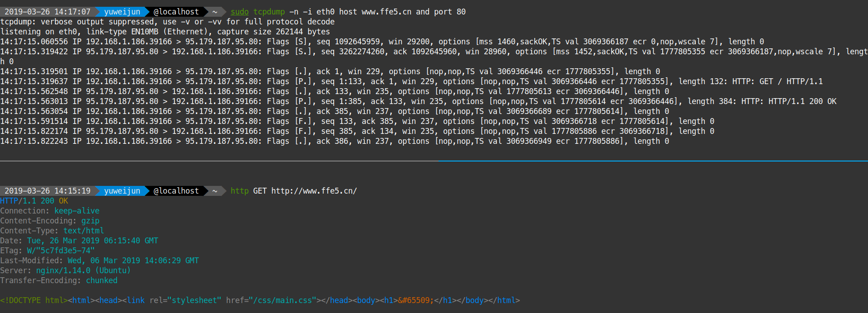Viewport: 868px width, 313px height.
Task: Click the keep-alive Connection header value
Action: coord(77,211)
